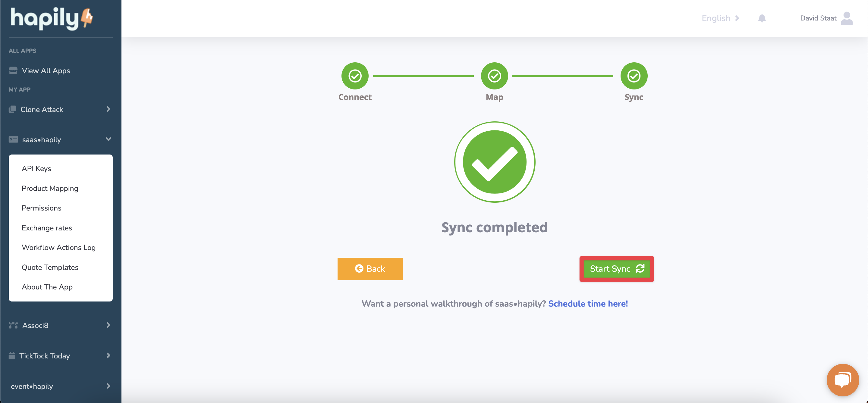
Task: Open the notifications bell
Action: [x=762, y=18]
